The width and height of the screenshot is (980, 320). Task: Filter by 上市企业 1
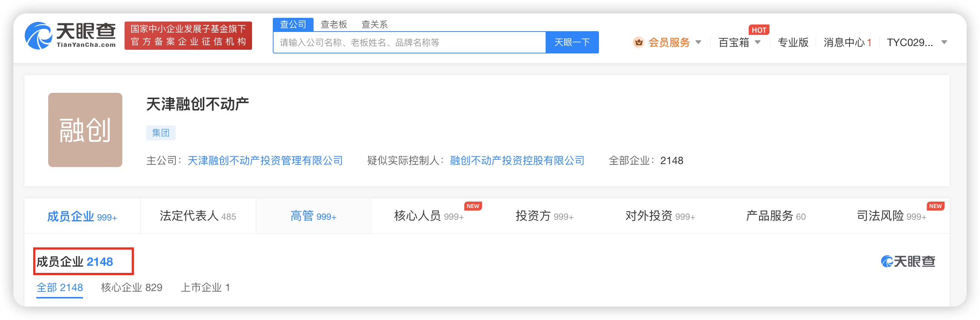pyautogui.click(x=205, y=288)
